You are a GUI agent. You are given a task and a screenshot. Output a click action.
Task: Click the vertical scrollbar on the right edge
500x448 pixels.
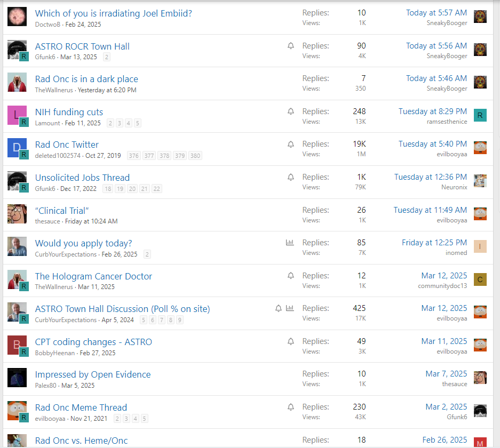pos(497,213)
